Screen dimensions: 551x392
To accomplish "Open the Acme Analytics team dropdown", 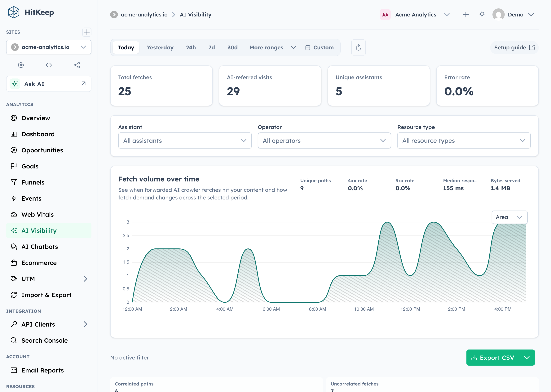I will (415, 15).
